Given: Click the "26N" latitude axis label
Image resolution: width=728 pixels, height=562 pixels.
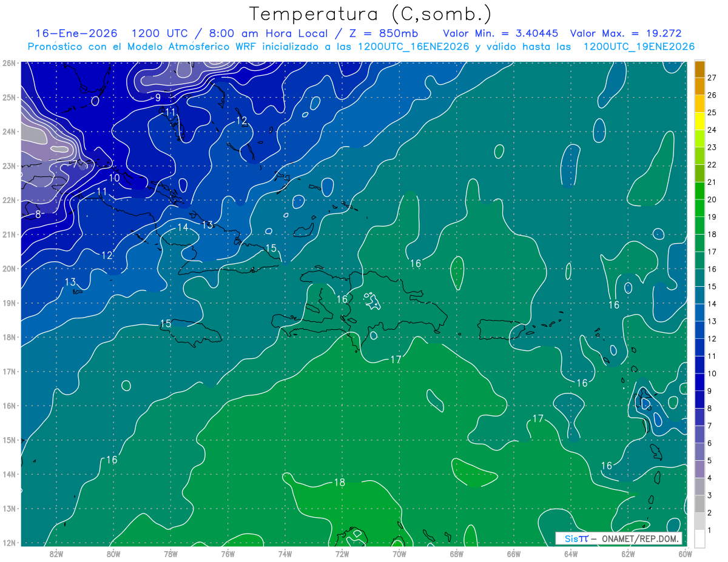Looking at the screenshot, I should [x=8, y=63].
